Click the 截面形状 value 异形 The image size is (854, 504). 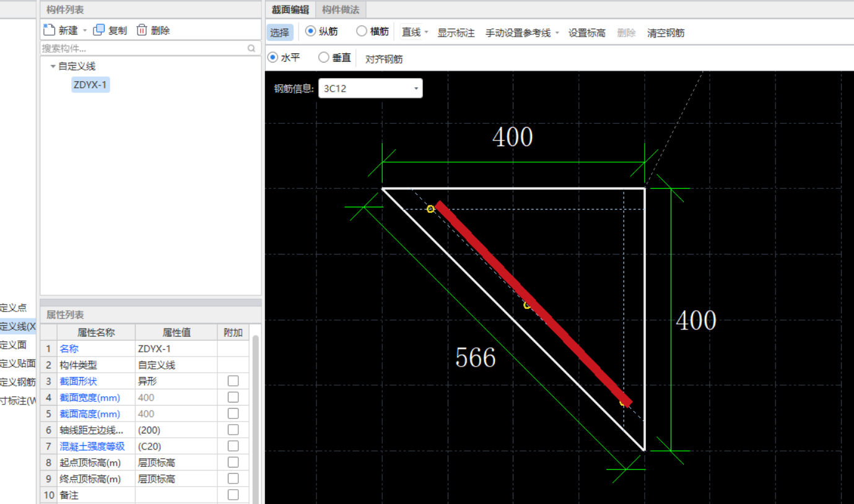pyautogui.click(x=176, y=381)
